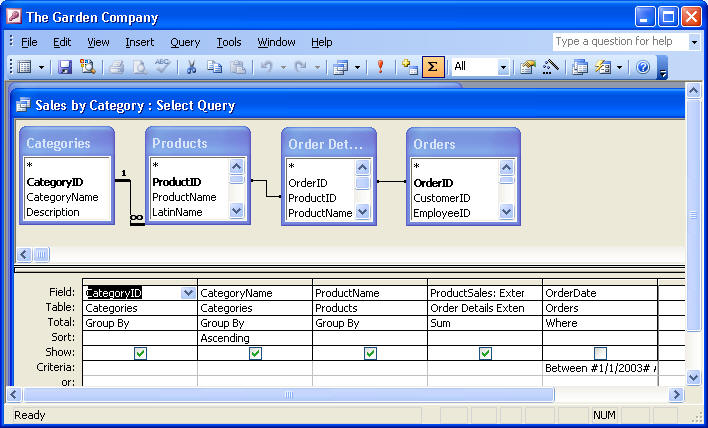Toggle the Totals sigma button
The image size is (708, 428).
432,67
